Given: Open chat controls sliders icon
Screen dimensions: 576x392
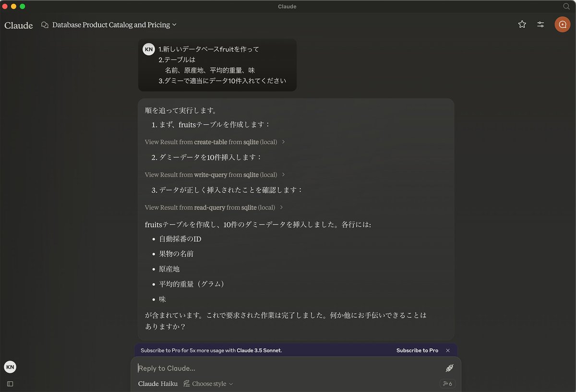Looking at the screenshot, I should (540, 24).
